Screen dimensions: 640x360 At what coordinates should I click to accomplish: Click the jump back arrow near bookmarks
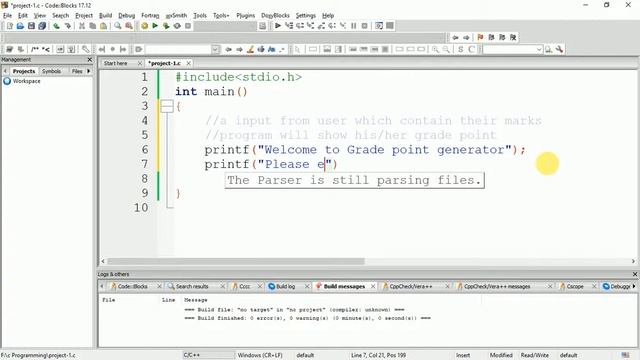(455, 38)
